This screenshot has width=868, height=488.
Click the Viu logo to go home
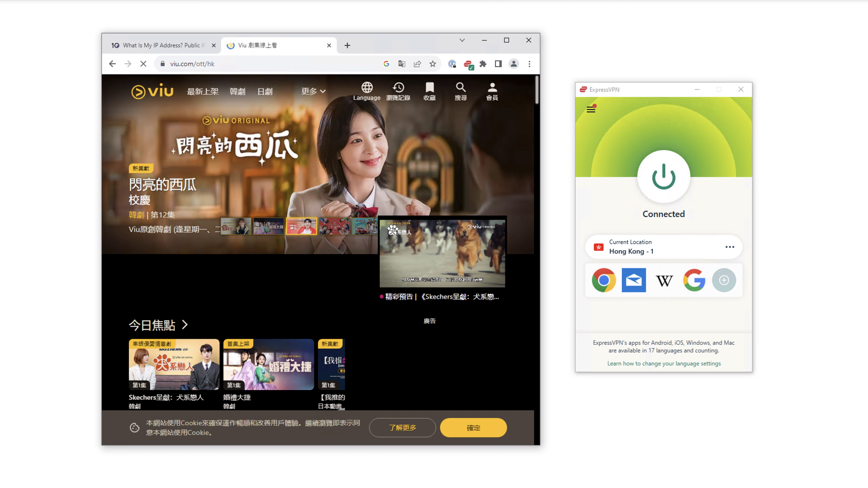(151, 91)
